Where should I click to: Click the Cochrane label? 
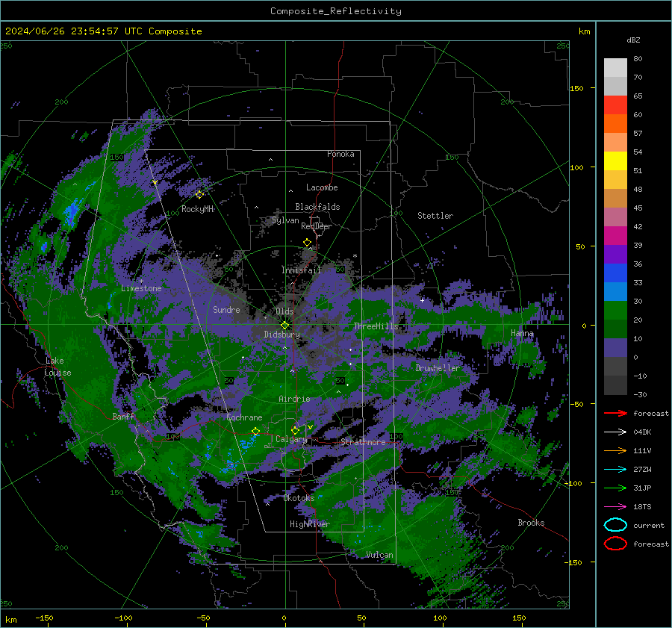pos(244,417)
